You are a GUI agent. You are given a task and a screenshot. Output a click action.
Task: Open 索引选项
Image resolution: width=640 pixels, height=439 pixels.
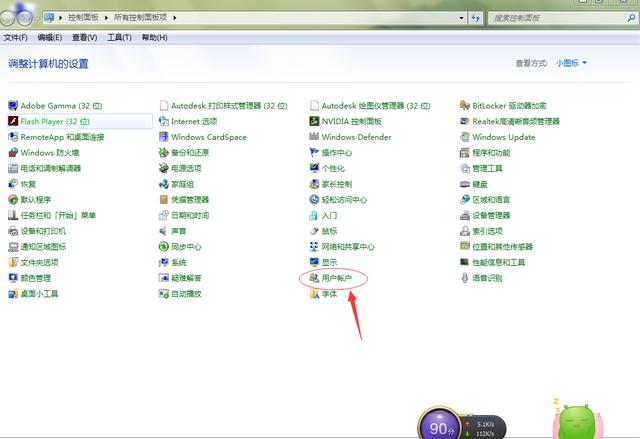click(x=481, y=231)
